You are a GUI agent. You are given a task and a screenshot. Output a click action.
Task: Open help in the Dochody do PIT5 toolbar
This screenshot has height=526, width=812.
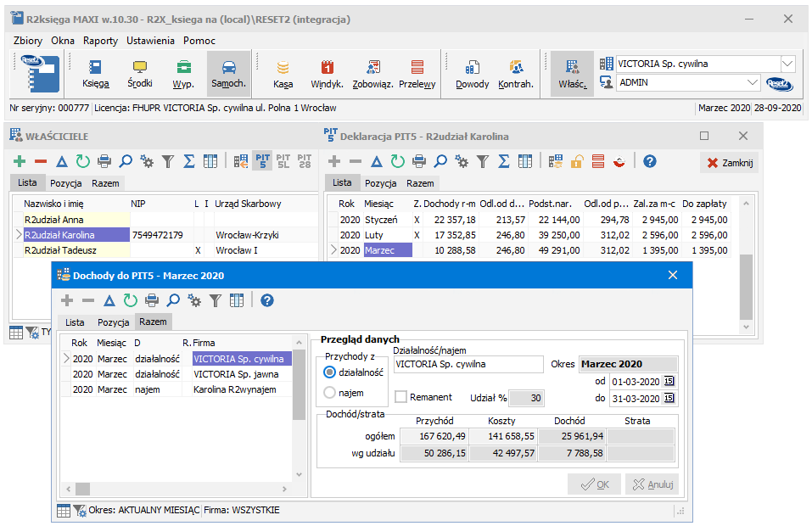coord(267,300)
